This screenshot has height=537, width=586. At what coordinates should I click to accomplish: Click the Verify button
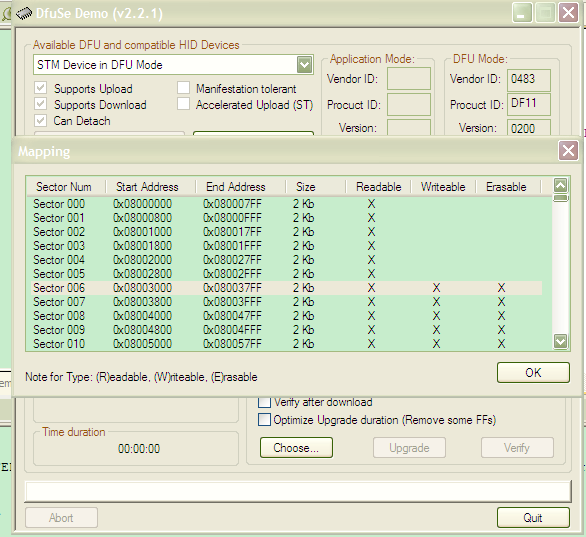point(517,448)
